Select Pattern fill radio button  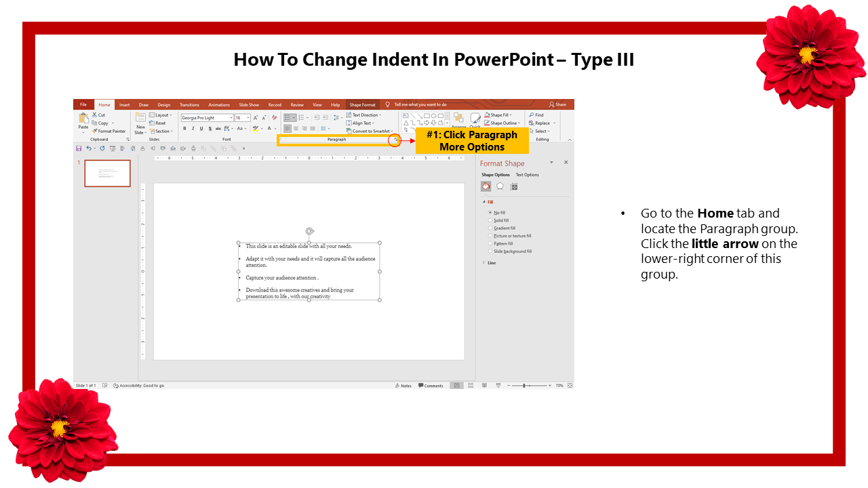(x=490, y=243)
